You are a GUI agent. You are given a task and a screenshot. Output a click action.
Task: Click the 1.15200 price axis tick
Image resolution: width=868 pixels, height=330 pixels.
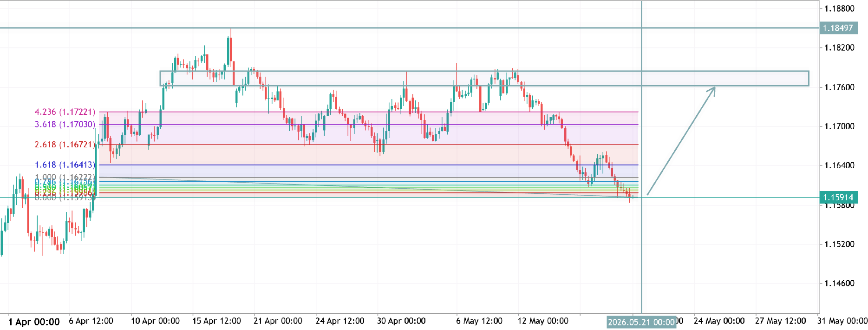point(839,244)
